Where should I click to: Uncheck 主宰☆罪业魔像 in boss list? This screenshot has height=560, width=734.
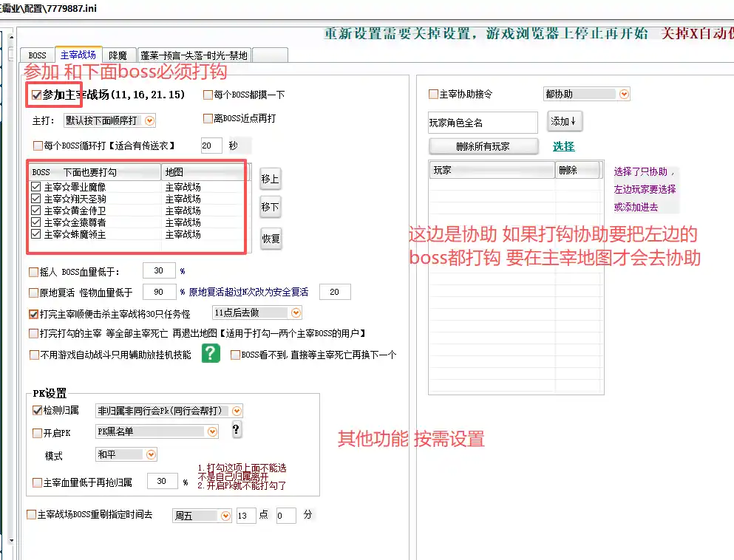(x=36, y=187)
